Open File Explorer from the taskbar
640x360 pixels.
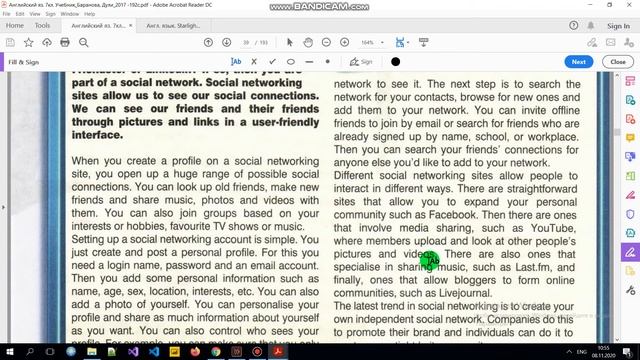tap(92, 351)
